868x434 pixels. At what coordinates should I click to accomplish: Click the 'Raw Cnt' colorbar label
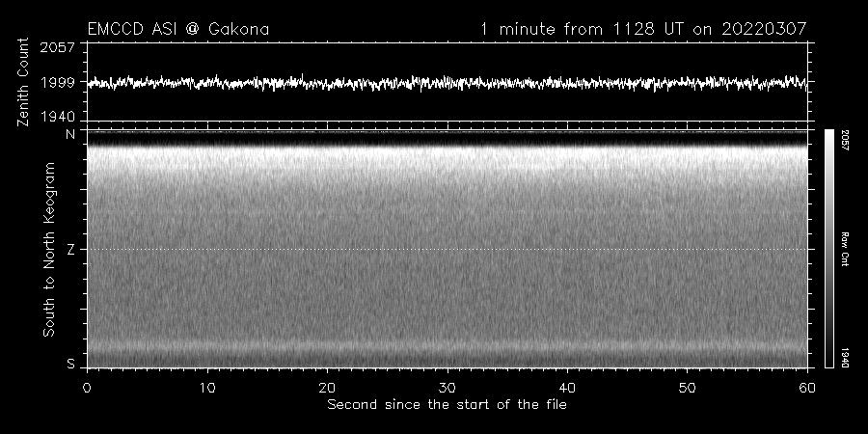844,249
